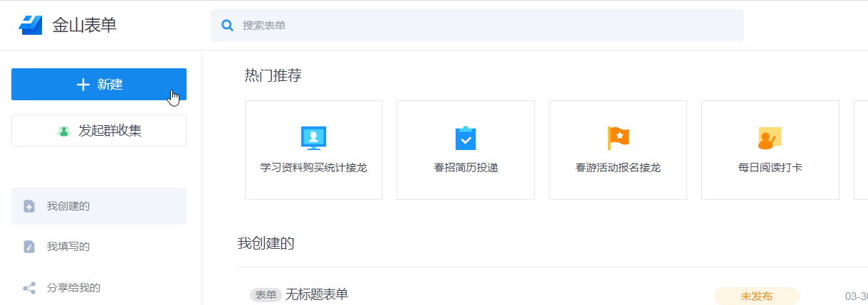Click the 分享给我的 share sidebar icon
The image size is (868, 305).
point(29,288)
